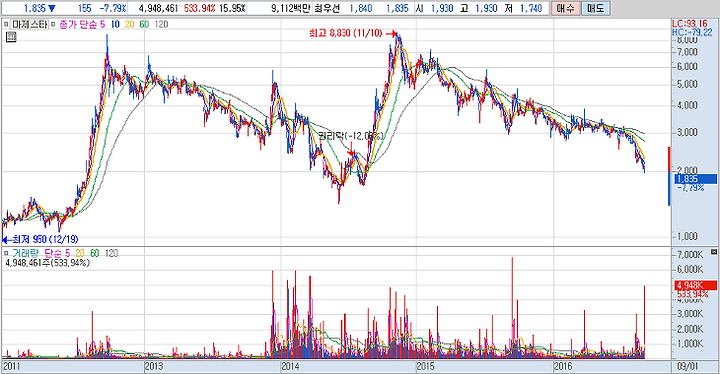720x374 pixels.
Task: Click the 2015 year label on time axis
Action: tap(426, 366)
